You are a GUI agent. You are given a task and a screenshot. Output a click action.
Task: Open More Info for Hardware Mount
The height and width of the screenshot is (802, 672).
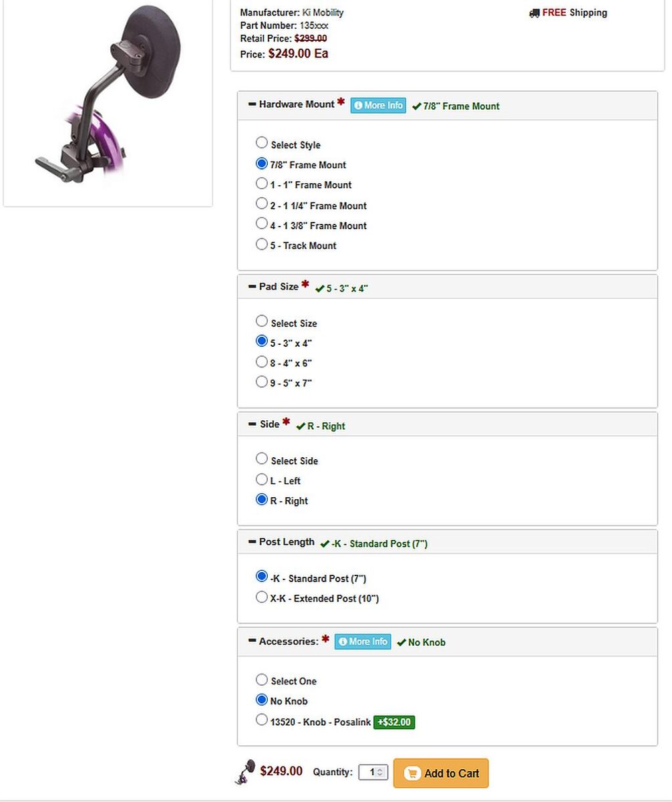click(378, 106)
